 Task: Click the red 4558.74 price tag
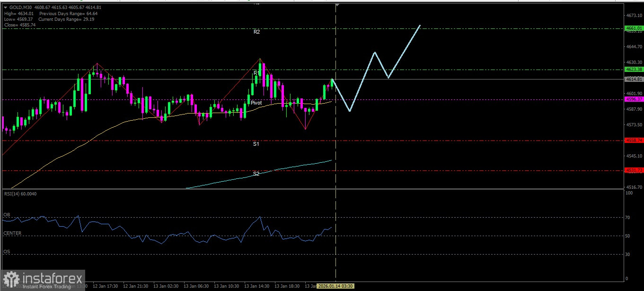(634, 141)
